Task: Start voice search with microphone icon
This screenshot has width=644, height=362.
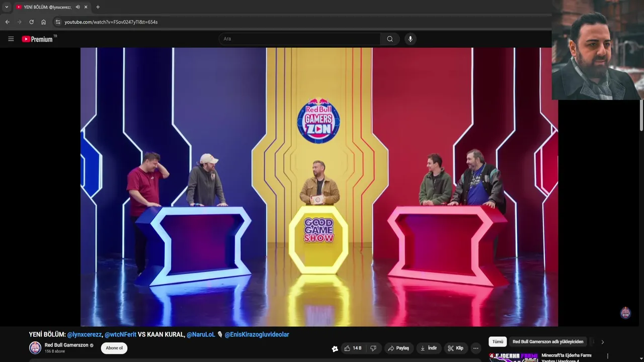Action: (411, 39)
